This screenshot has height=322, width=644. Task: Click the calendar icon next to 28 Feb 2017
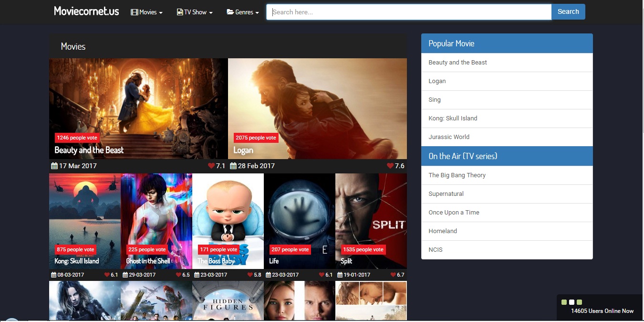tap(233, 166)
